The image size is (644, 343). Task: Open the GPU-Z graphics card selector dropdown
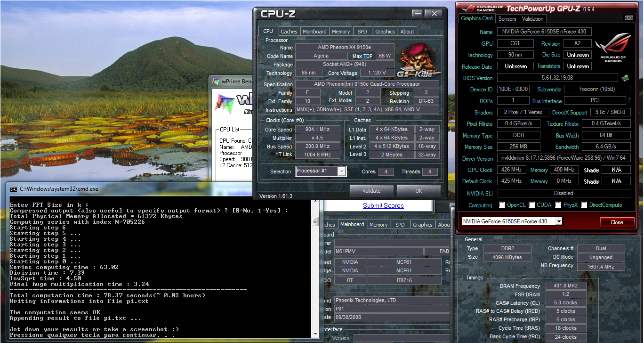coord(559,221)
